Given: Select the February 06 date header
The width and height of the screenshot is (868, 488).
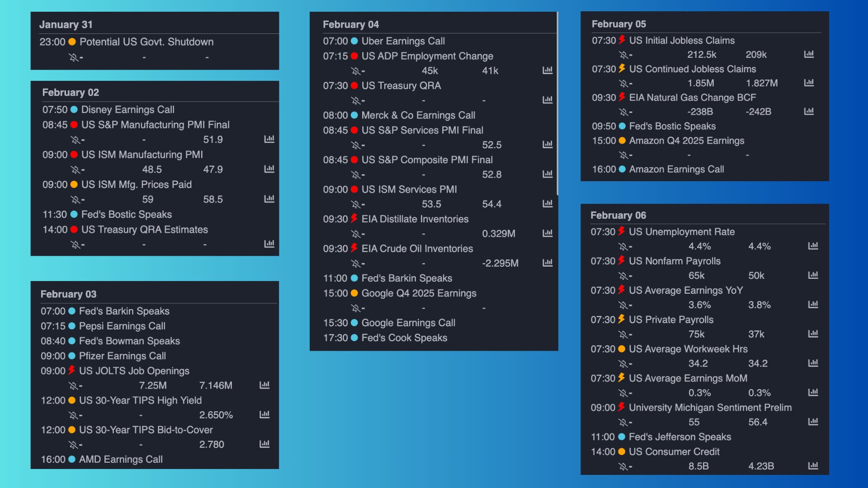Looking at the screenshot, I should click(x=618, y=216).
